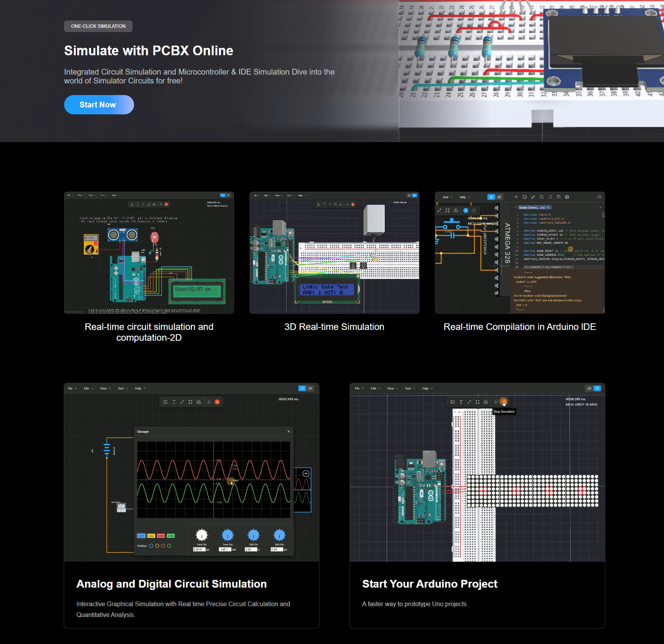Click the Start Now button
This screenshot has height=644, width=664.
point(99,105)
